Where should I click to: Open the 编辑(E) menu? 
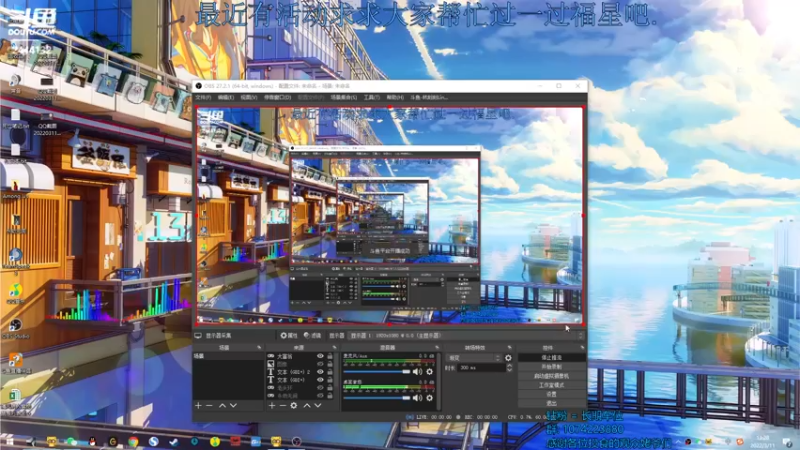(x=226, y=97)
